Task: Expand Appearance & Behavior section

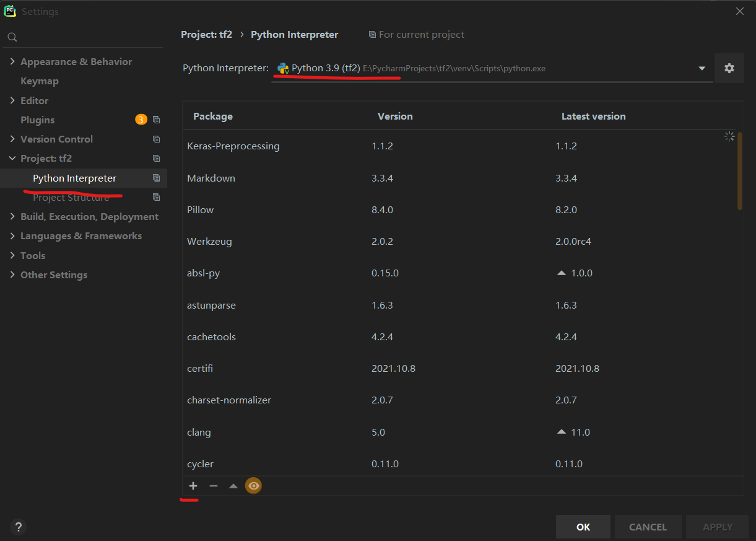Action: (x=12, y=61)
